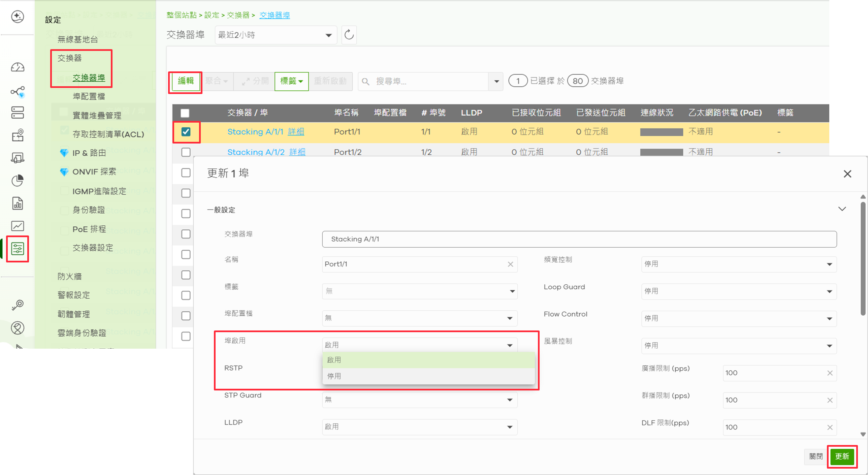Click the key icon in the sidebar
The image size is (868, 475).
click(x=18, y=305)
